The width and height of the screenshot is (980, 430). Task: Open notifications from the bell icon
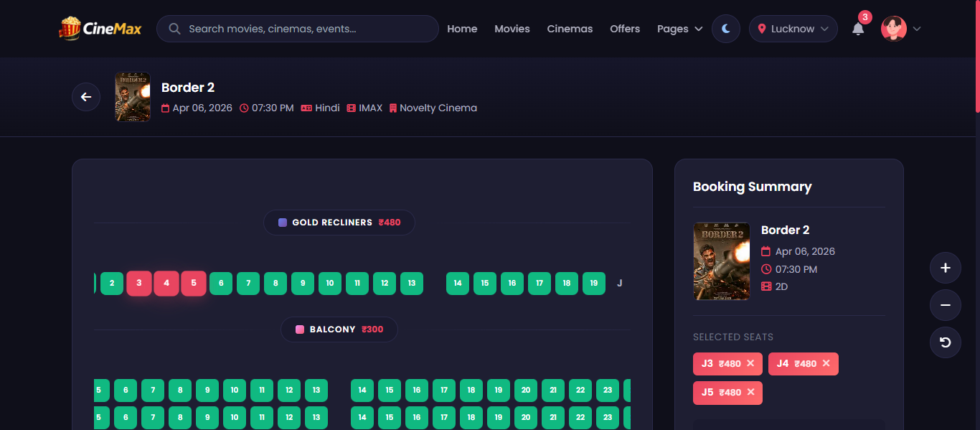point(858,29)
